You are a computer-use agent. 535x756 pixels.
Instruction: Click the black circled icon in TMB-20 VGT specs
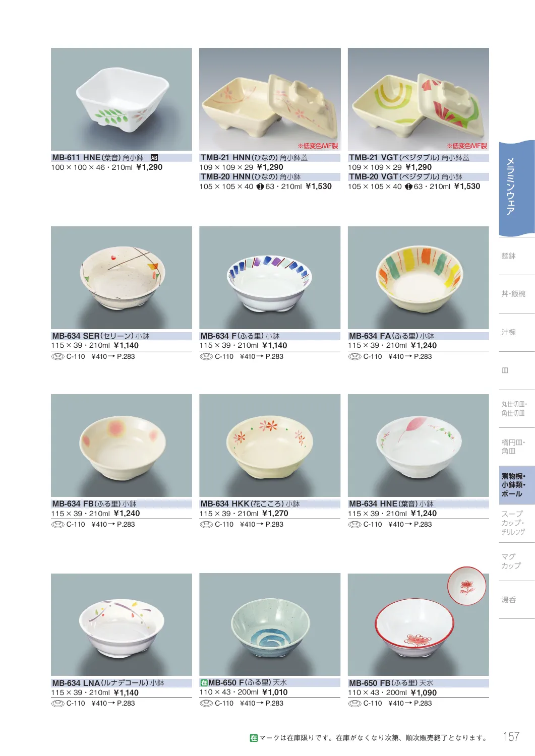click(408, 186)
